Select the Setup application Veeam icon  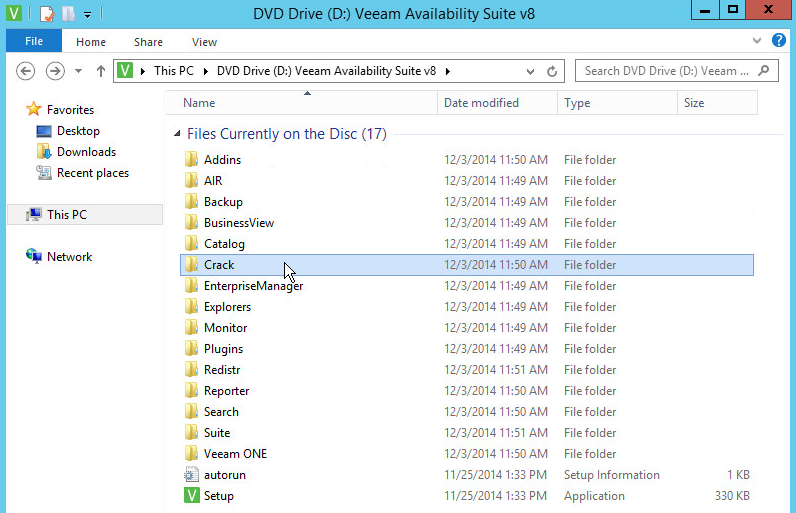(191, 495)
